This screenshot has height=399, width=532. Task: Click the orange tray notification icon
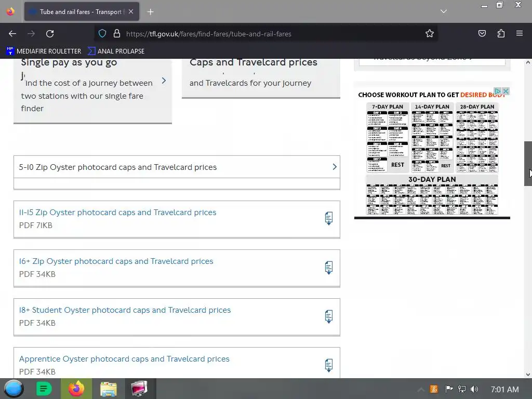434,389
